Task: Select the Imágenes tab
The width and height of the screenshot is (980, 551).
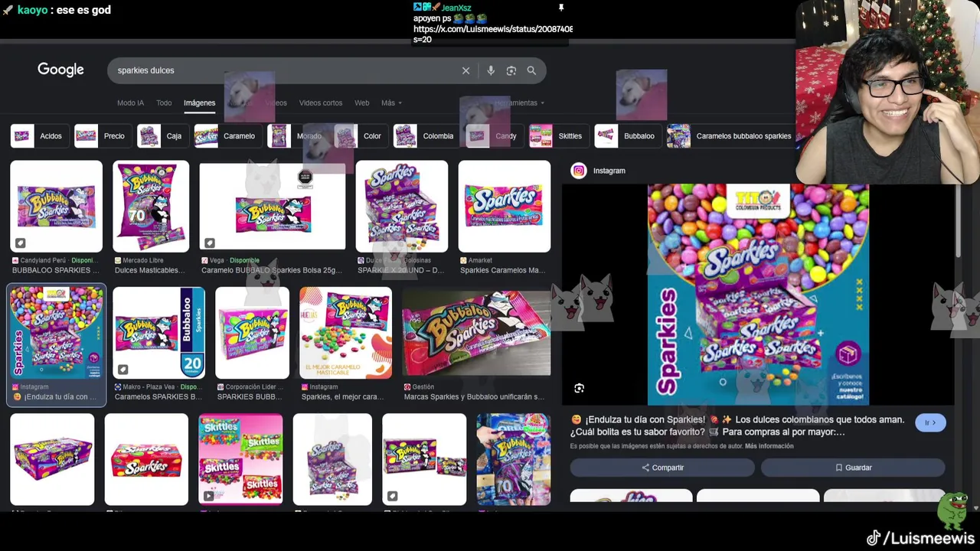Action: [x=199, y=103]
